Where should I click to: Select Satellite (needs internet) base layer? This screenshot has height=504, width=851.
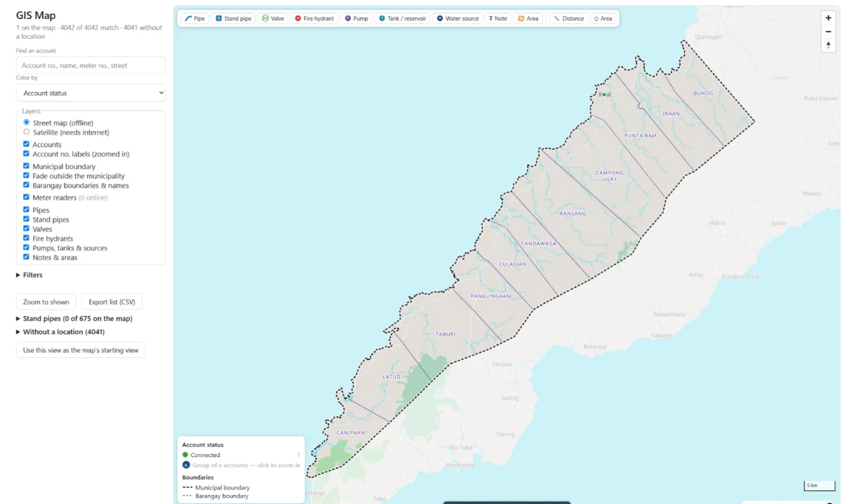click(26, 132)
